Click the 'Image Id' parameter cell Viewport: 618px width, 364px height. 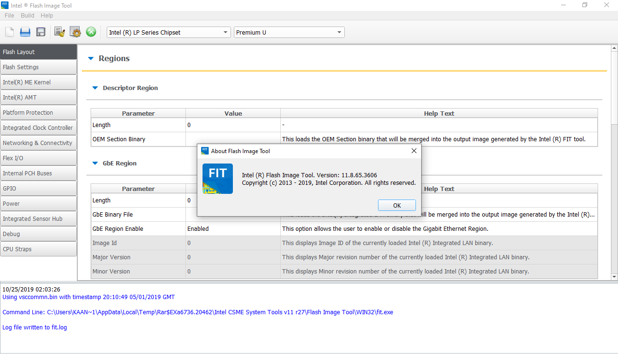138,243
